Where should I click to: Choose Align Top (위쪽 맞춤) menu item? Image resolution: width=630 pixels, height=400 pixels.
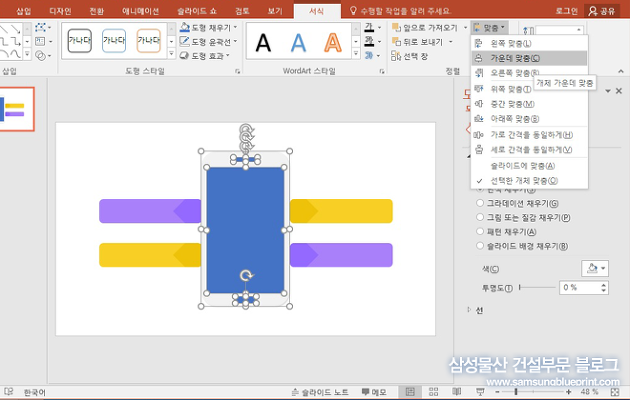(x=529, y=89)
